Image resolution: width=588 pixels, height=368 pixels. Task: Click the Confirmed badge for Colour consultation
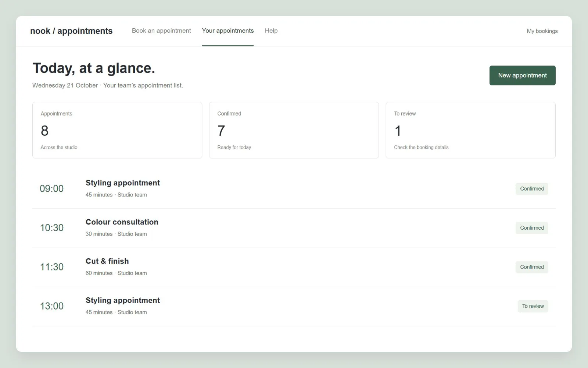532,228
